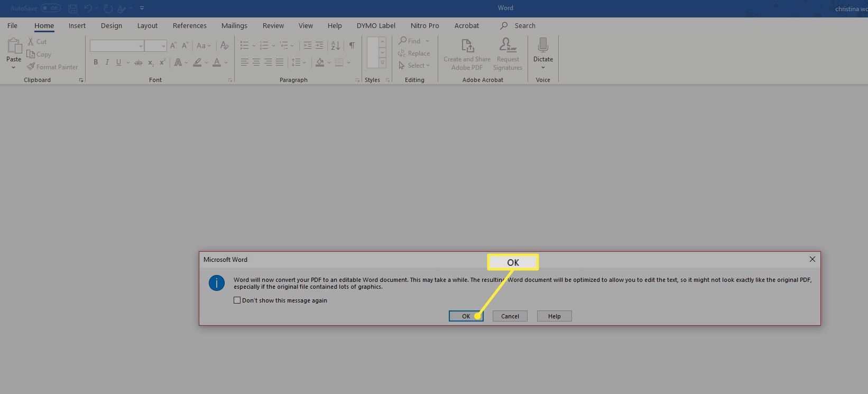The image size is (868, 394).
Task: Click the Dictate microphone icon
Action: click(543, 45)
